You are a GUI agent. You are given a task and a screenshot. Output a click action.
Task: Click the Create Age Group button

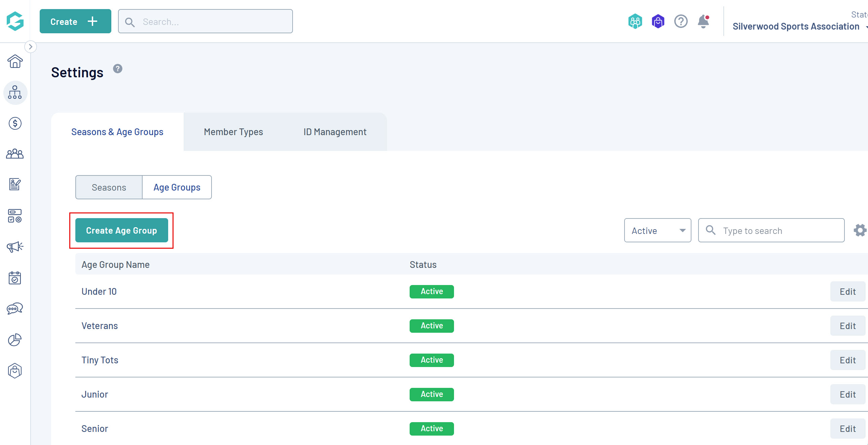122,231
